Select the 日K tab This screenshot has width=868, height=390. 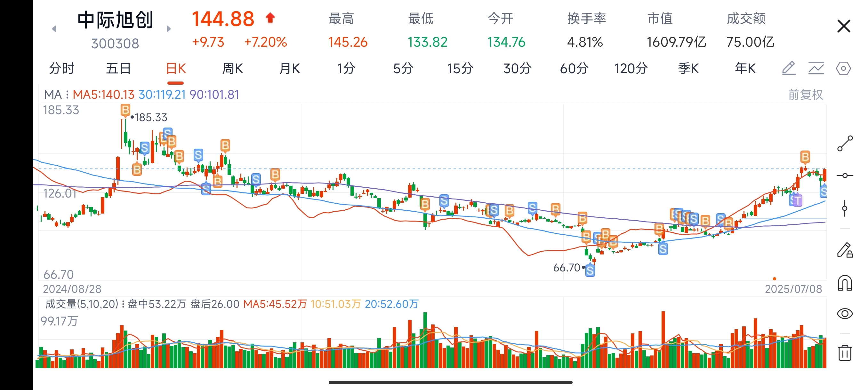click(176, 69)
